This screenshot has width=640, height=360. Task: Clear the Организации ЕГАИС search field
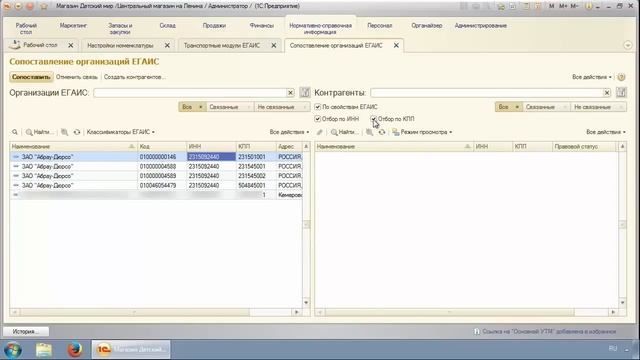pos(290,93)
